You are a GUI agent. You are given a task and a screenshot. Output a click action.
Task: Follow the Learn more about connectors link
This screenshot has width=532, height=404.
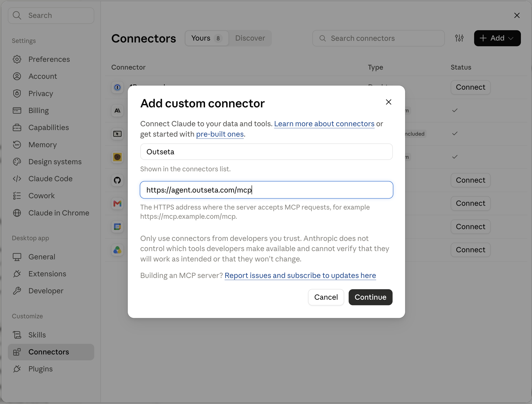324,124
